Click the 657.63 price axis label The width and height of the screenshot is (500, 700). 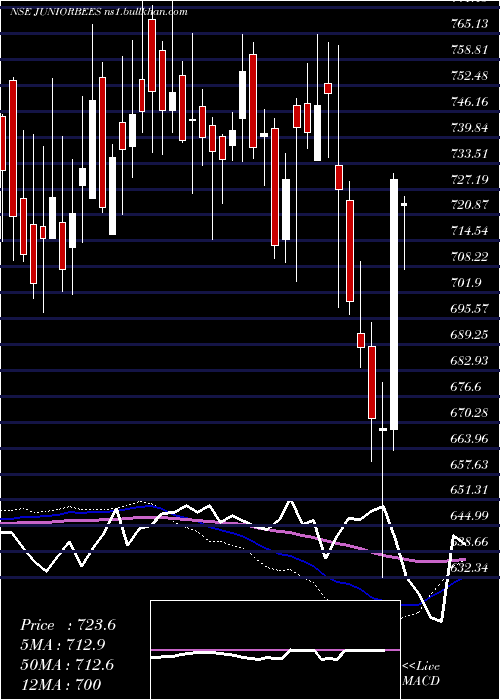[470, 464]
